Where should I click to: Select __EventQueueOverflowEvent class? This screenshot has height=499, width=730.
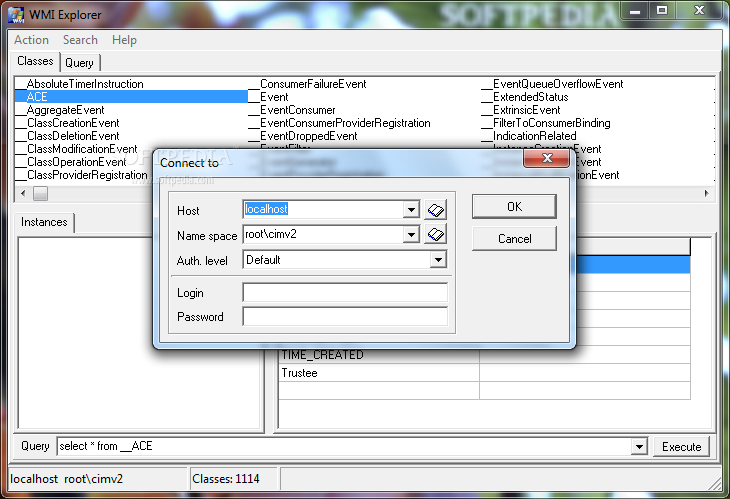pos(553,84)
